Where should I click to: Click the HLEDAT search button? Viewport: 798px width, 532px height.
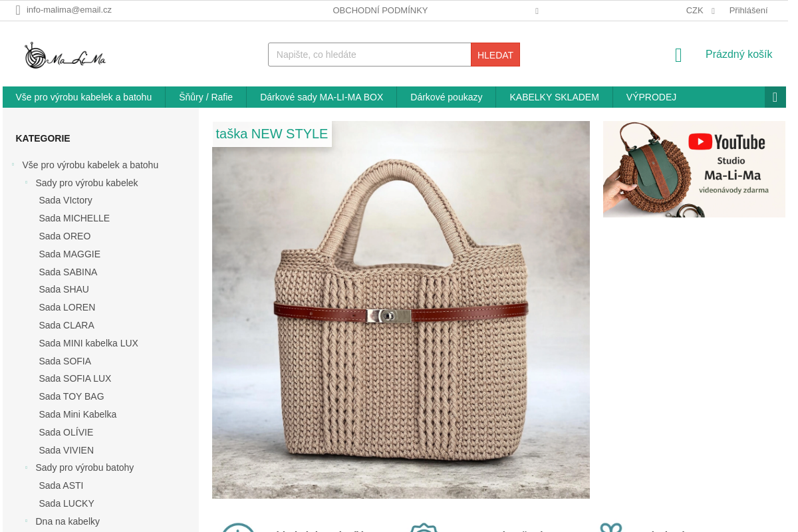point(495,55)
